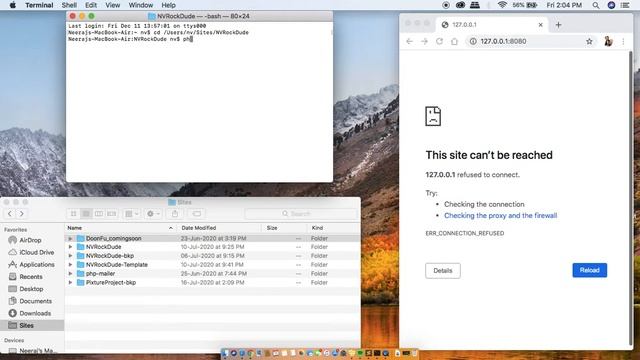
Task: Switch Finder to icon view
Action: (73, 213)
